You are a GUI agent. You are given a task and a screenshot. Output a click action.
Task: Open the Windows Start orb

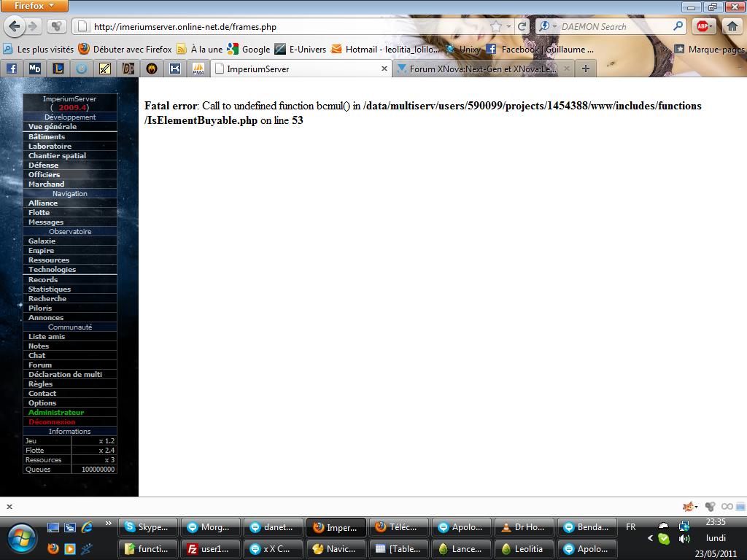click(x=21, y=540)
